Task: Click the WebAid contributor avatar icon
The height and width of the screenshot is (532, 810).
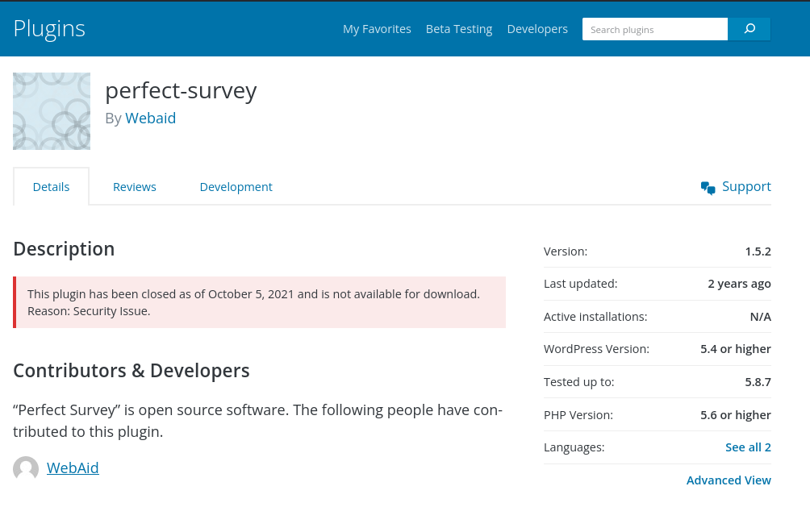Action: [x=26, y=468]
